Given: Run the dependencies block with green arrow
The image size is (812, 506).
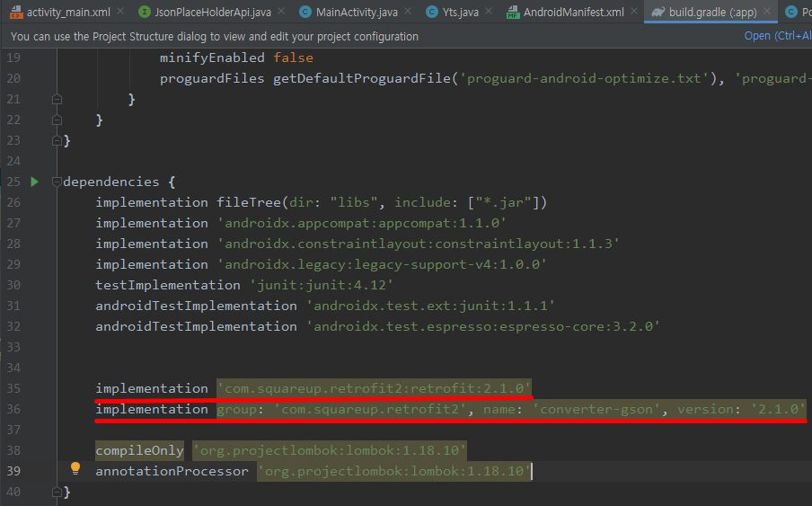Looking at the screenshot, I should pyautogui.click(x=35, y=182).
